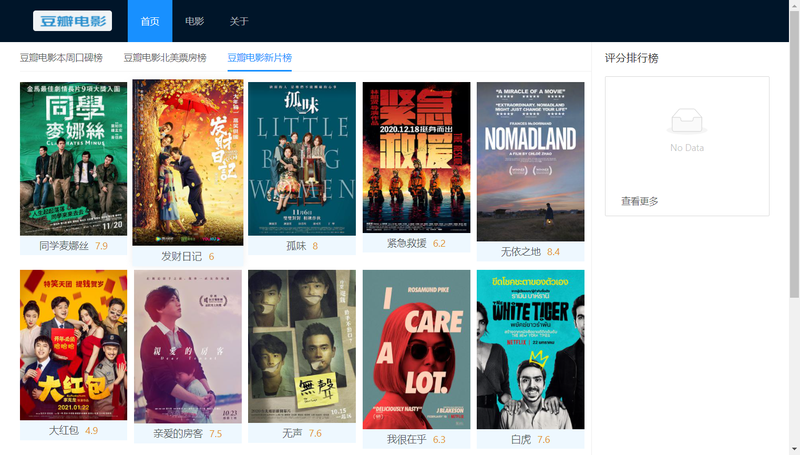Click the 4.9 rating of 大红包
The height and width of the screenshot is (455, 800).
[x=91, y=431]
